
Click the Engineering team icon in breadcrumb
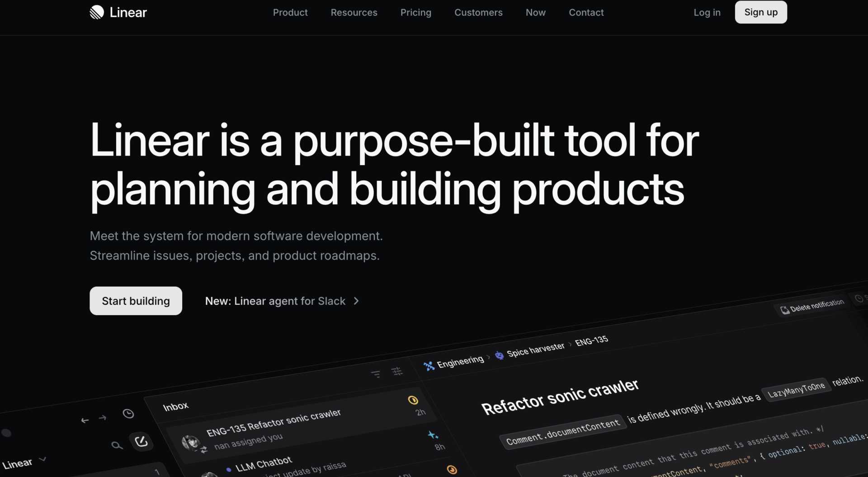click(x=429, y=366)
